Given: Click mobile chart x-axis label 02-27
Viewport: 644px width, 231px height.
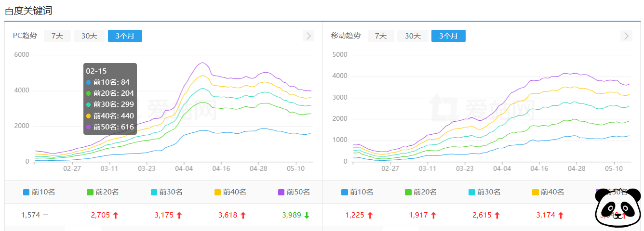Looking at the screenshot, I should click(390, 169).
